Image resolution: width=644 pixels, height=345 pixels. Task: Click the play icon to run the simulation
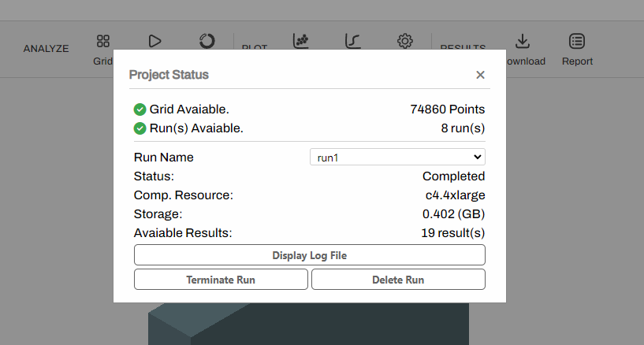[154, 41]
